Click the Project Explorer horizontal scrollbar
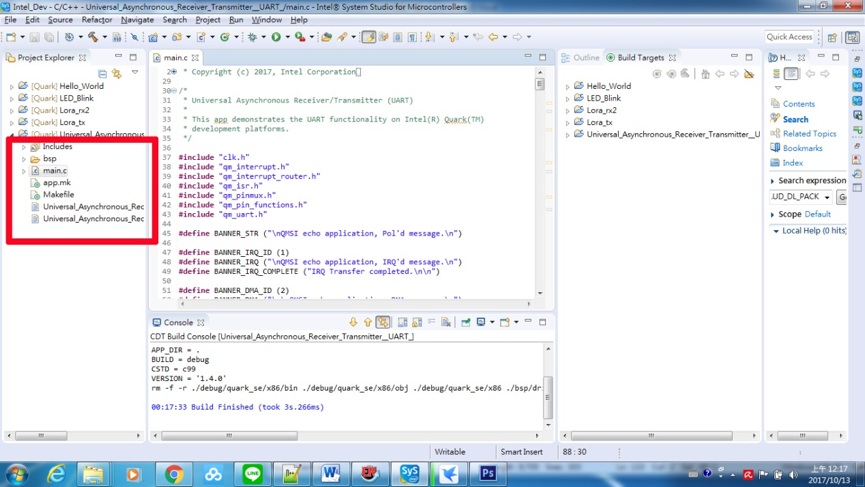This screenshot has width=865, height=487. [x=73, y=436]
